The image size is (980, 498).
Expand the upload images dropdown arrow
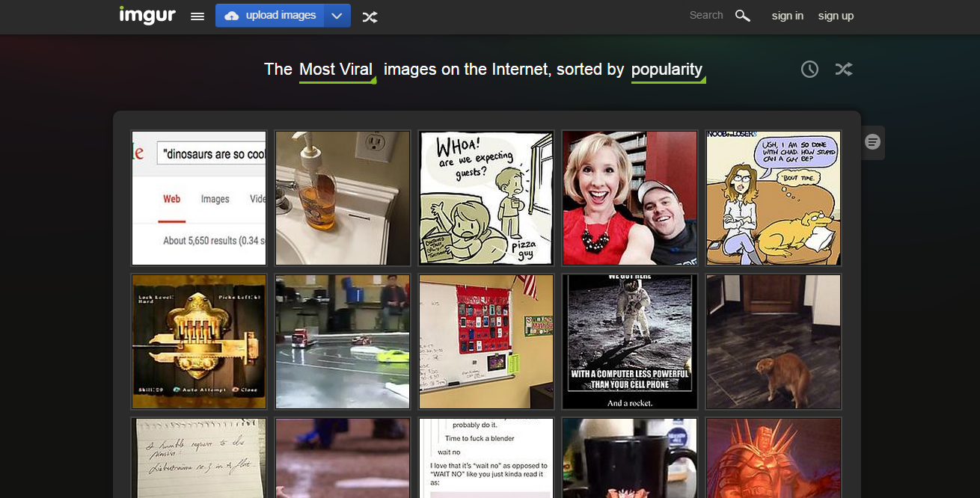(x=337, y=15)
